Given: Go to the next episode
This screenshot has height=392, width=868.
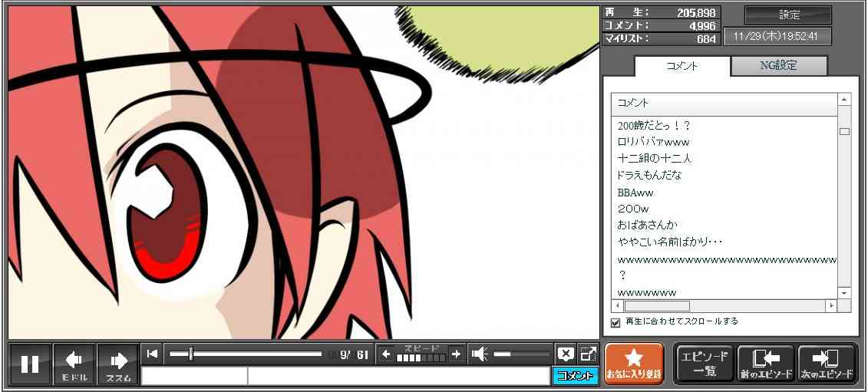Looking at the screenshot, I should 827,364.
